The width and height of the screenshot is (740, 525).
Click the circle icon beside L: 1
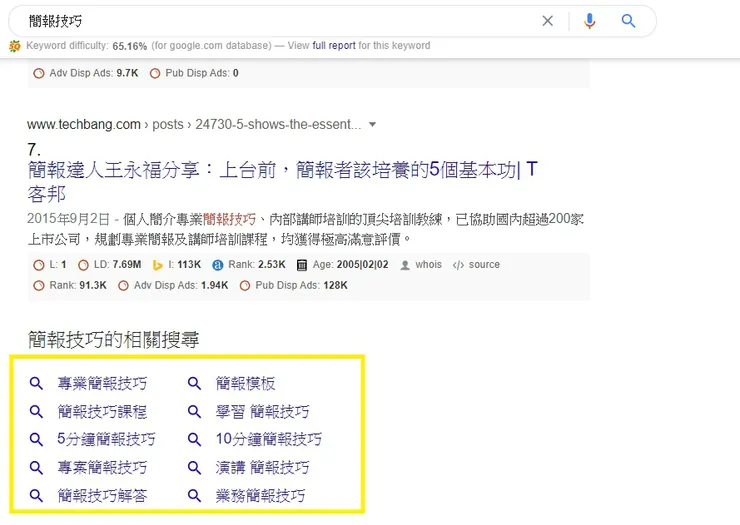39,265
